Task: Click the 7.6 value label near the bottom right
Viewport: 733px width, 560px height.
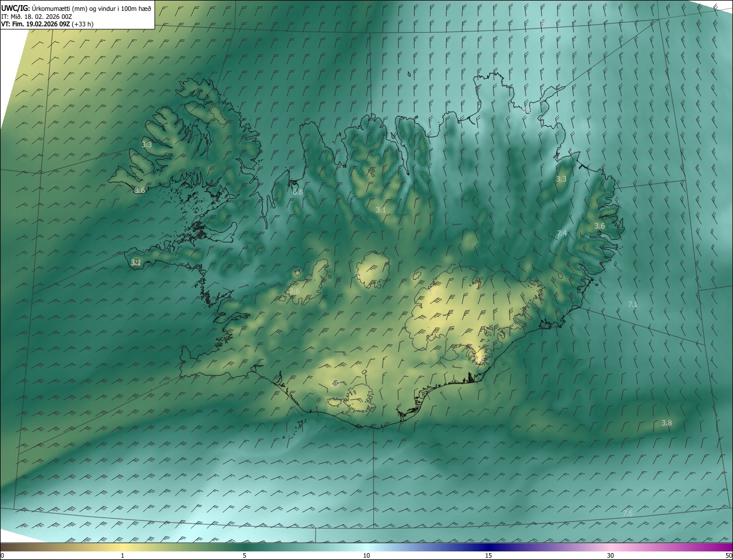Action: tap(628, 513)
